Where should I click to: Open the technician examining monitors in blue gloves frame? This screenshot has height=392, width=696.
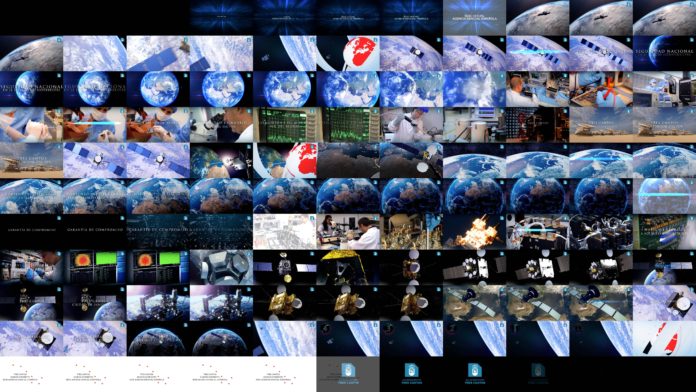pyautogui.click(x=32, y=267)
